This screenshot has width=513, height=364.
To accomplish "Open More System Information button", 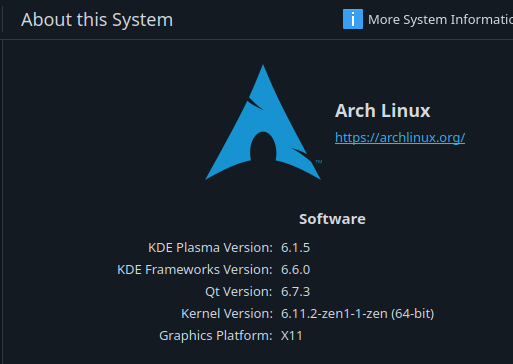I will pyautogui.click(x=428, y=19).
